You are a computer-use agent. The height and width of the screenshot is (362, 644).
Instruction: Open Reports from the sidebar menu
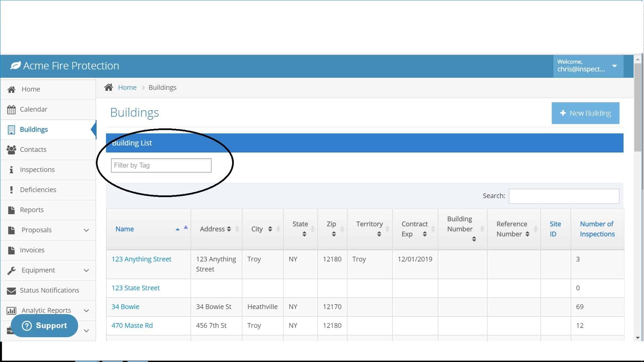[32, 210]
